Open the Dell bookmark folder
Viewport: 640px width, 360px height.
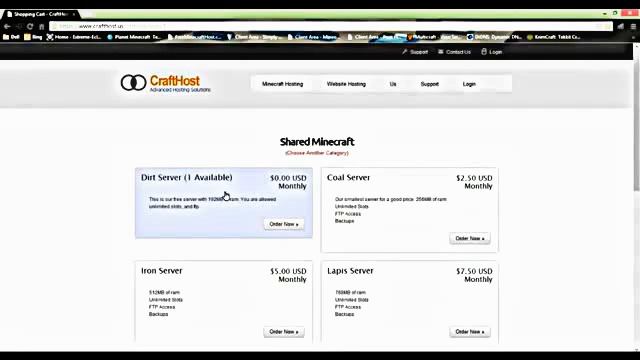coord(11,37)
